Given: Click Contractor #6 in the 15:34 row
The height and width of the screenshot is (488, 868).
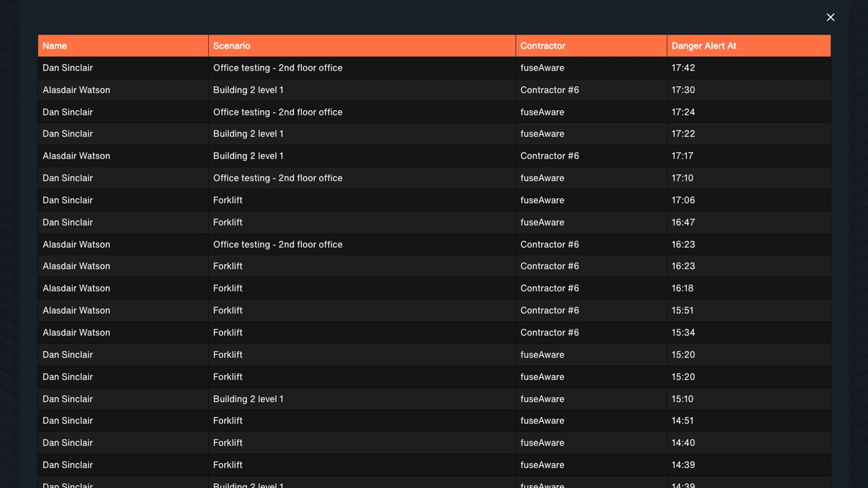Looking at the screenshot, I should 549,333.
